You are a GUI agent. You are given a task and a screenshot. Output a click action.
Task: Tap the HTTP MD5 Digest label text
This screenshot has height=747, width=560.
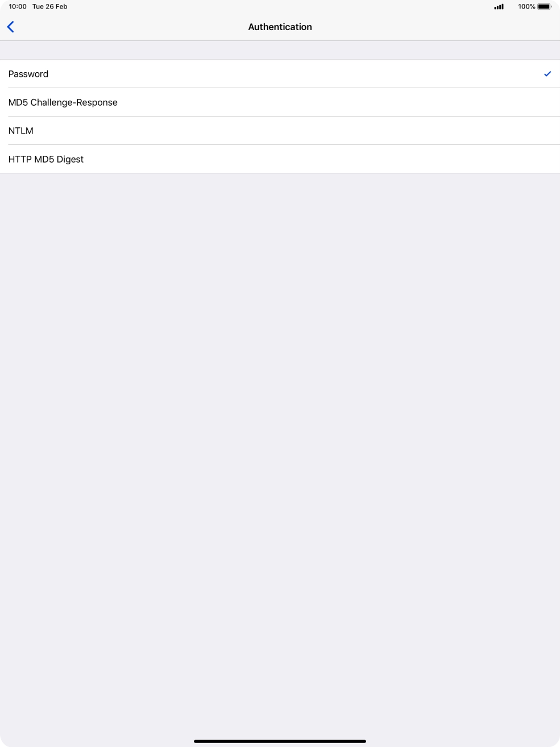click(x=45, y=159)
